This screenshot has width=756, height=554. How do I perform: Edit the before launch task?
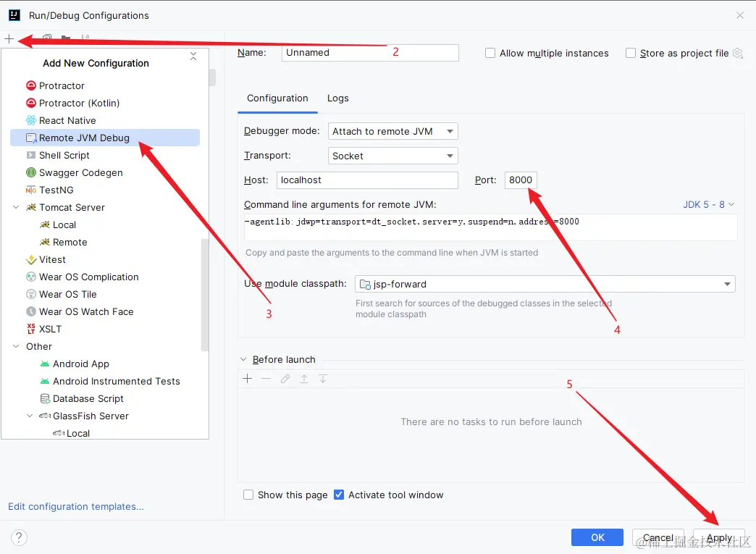pos(285,379)
